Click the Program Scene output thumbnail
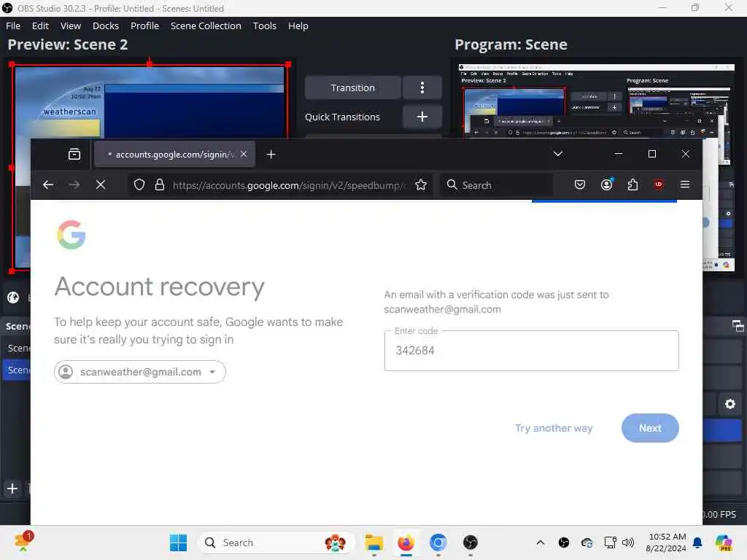The width and height of the screenshot is (747, 560). [595, 101]
